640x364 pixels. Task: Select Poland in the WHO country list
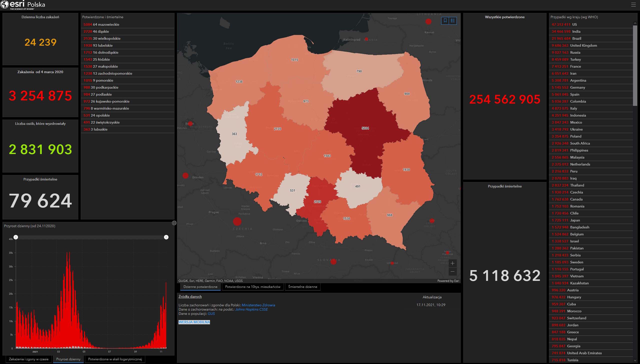pos(575,136)
